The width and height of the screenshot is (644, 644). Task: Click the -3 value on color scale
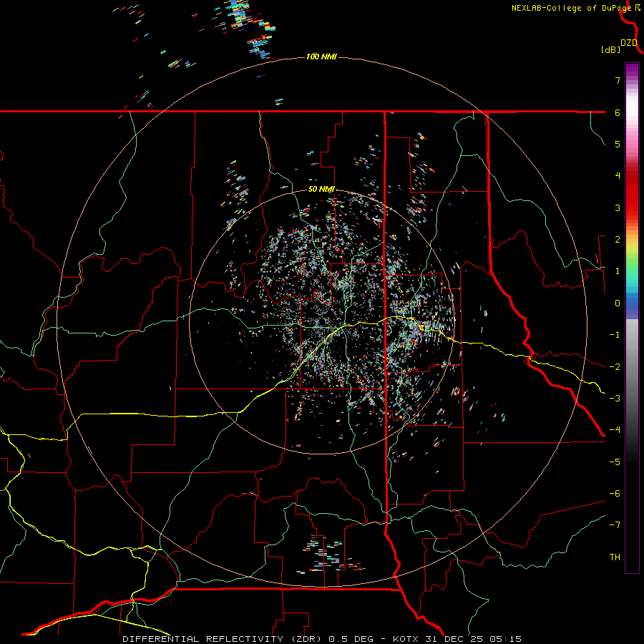coord(615,399)
